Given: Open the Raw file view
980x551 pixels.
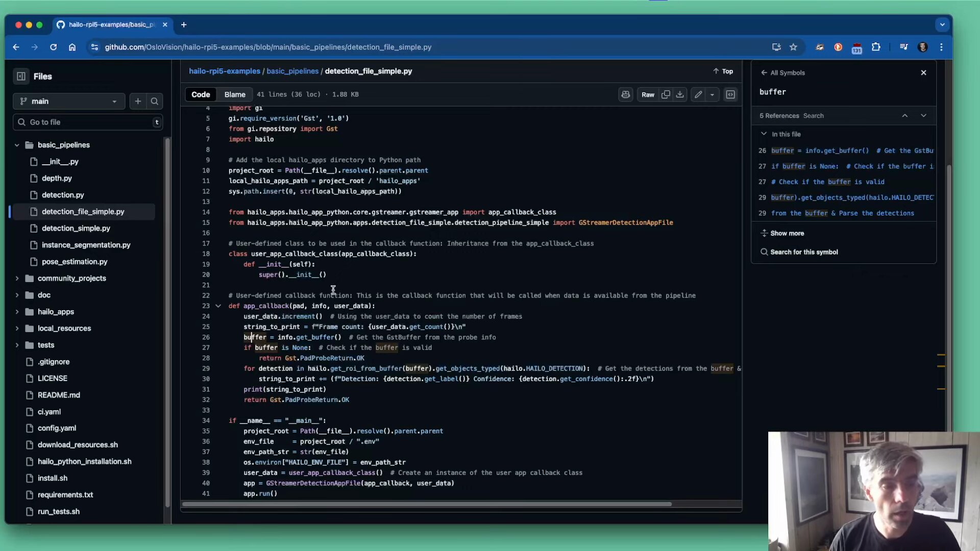Looking at the screenshot, I should (x=648, y=94).
